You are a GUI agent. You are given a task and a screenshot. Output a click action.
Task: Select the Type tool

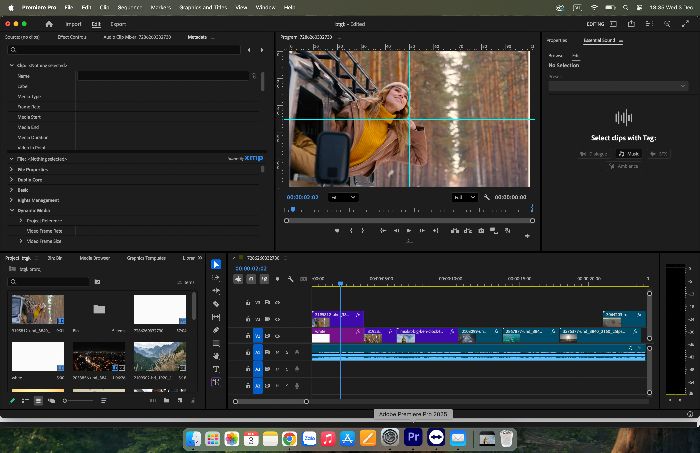(x=216, y=369)
